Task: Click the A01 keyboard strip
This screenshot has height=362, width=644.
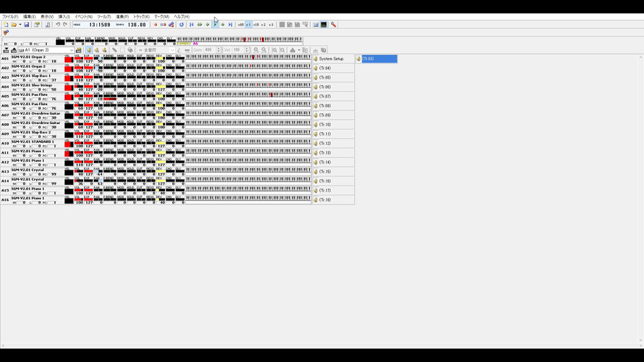Action: 248,58
